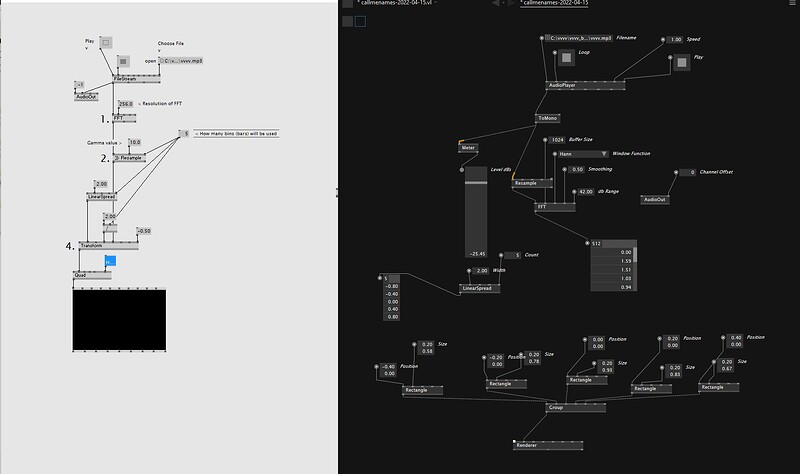Click the 256.0 FFT resolution value
The image size is (800, 474).
pyautogui.click(x=126, y=104)
